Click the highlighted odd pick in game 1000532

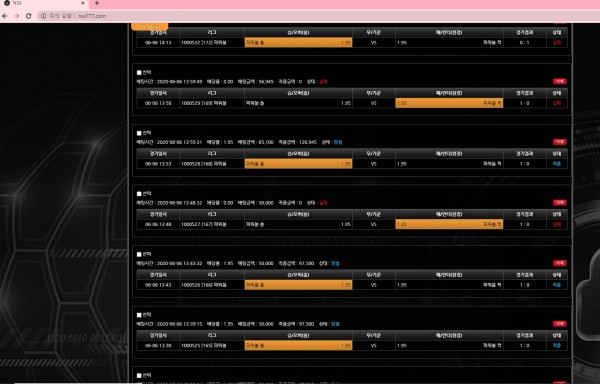[298, 42]
